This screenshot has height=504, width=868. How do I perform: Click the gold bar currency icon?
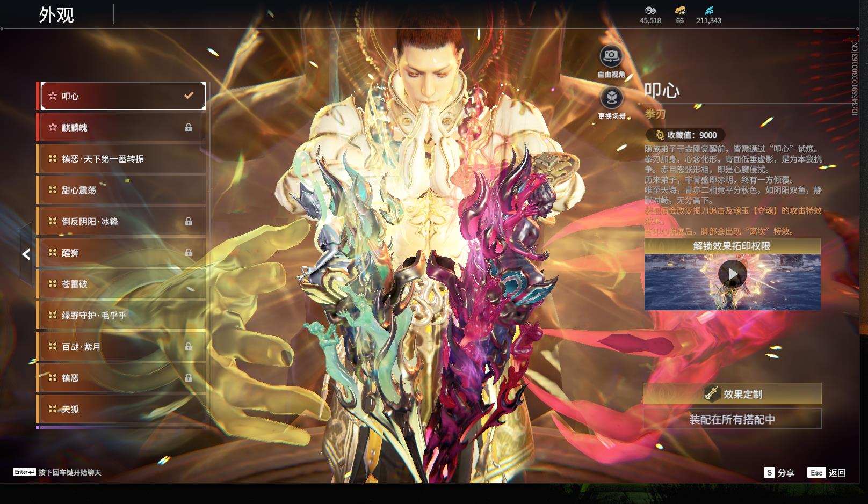click(679, 10)
